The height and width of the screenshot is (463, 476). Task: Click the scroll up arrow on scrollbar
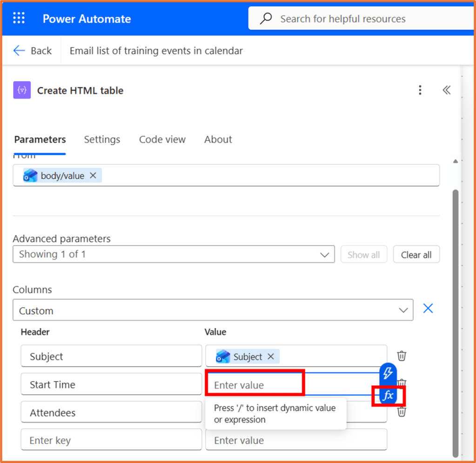(455, 161)
